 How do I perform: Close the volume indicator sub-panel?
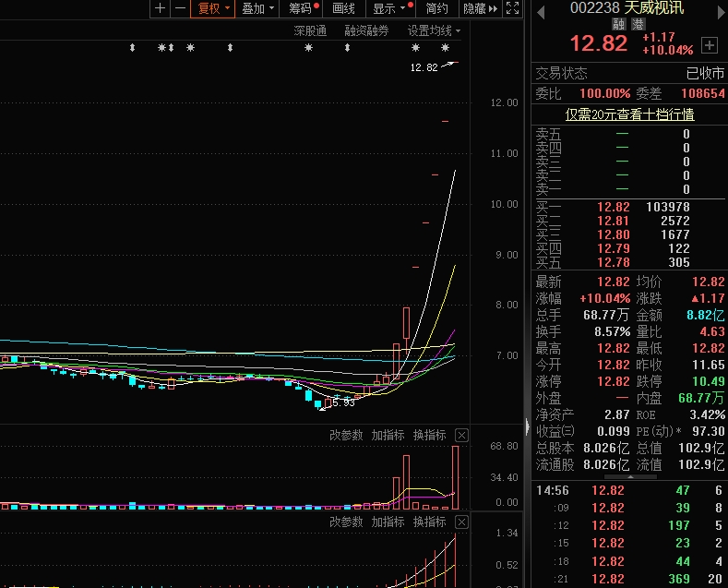[462, 435]
